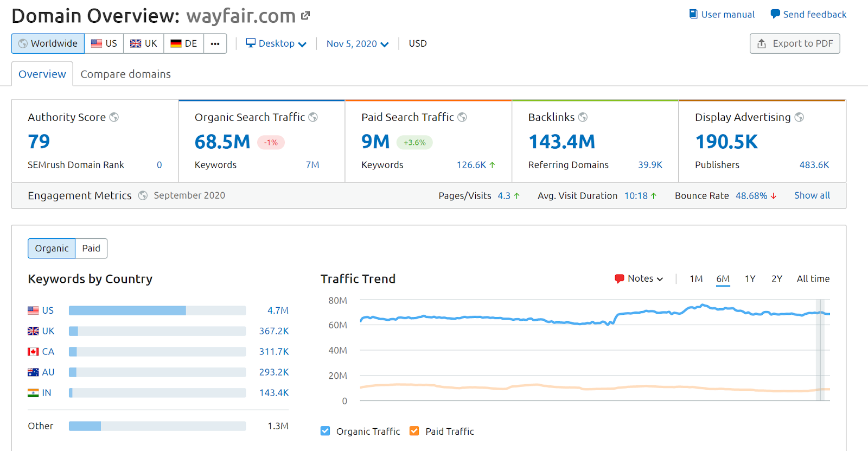Open the Desktop device dropdown
868x451 pixels.
click(x=276, y=43)
